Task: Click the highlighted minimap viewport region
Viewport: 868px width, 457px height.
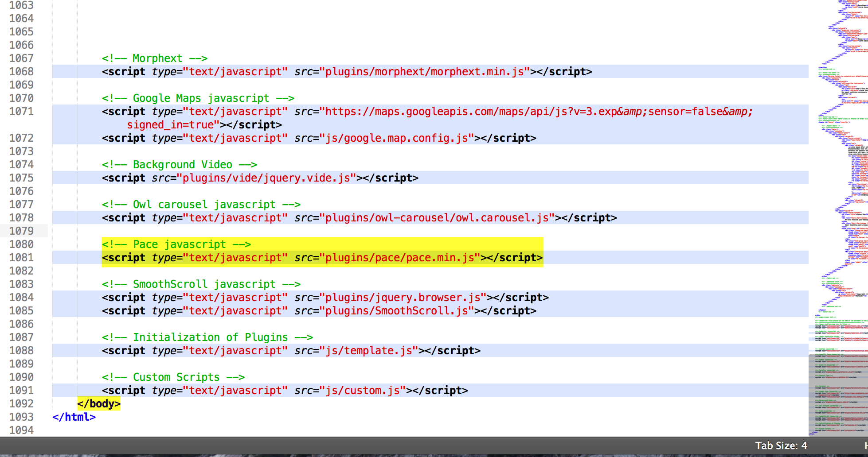Action: [x=838, y=394]
